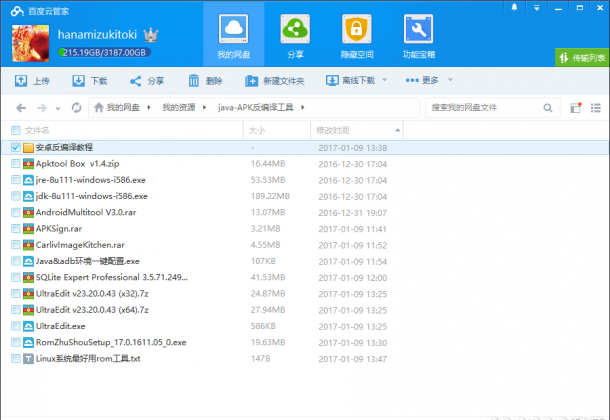Open navigation history dropdown arrow

click(58, 108)
